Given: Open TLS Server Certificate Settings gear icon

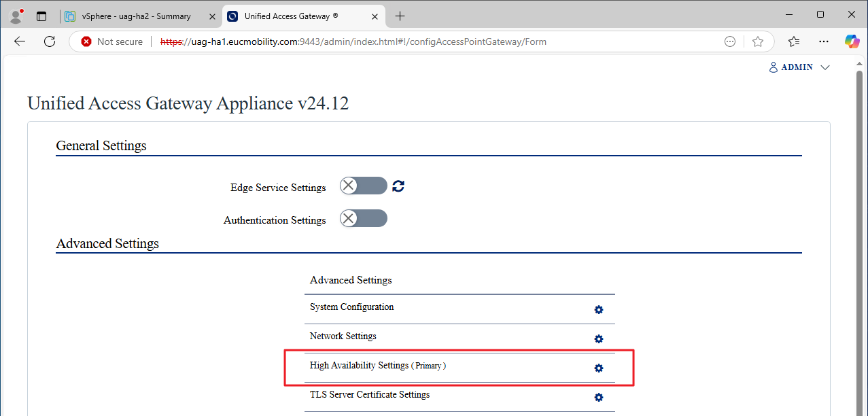Looking at the screenshot, I should click(x=598, y=397).
